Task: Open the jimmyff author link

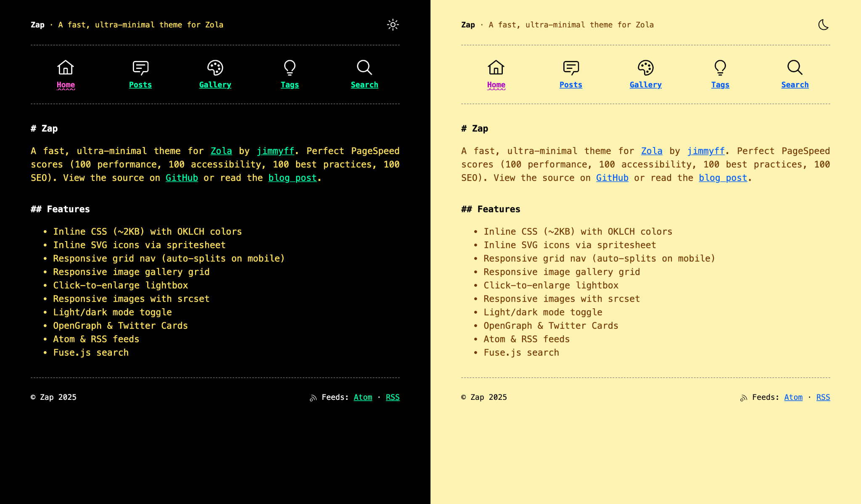Action: pos(276,151)
